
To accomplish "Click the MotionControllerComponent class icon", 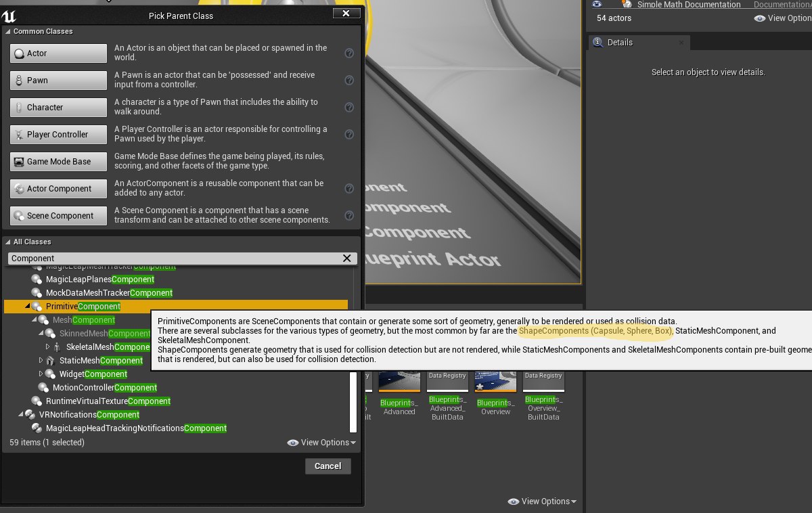I will tap(43, 388).
